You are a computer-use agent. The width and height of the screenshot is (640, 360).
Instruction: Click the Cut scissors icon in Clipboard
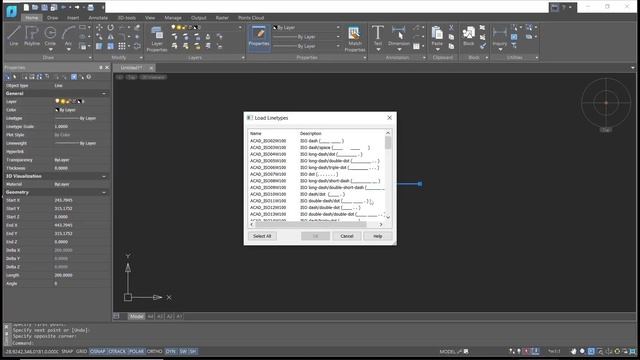pos(451,27)
